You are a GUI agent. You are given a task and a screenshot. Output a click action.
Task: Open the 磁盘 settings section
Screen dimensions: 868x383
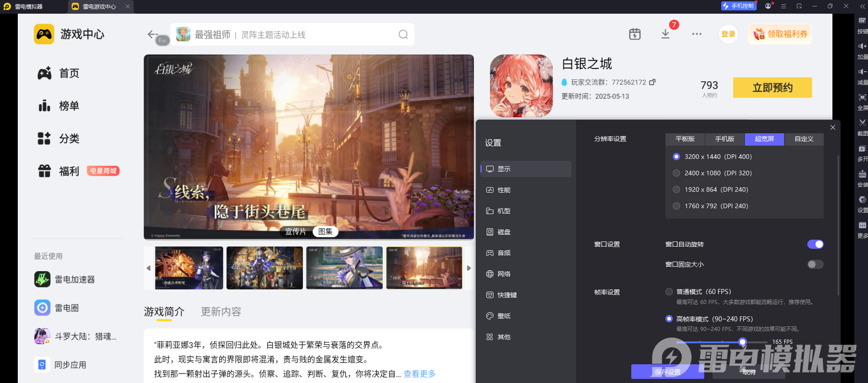tap(526, 232)
